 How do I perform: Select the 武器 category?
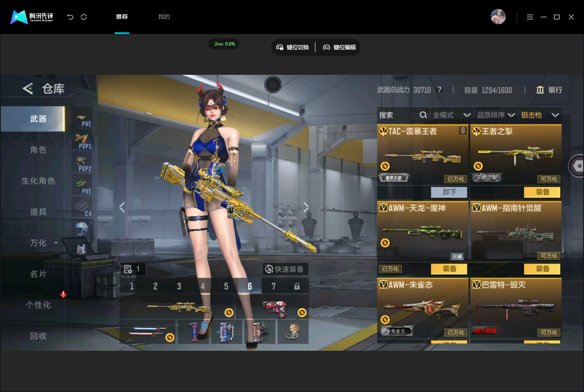(x=33, y=119)
